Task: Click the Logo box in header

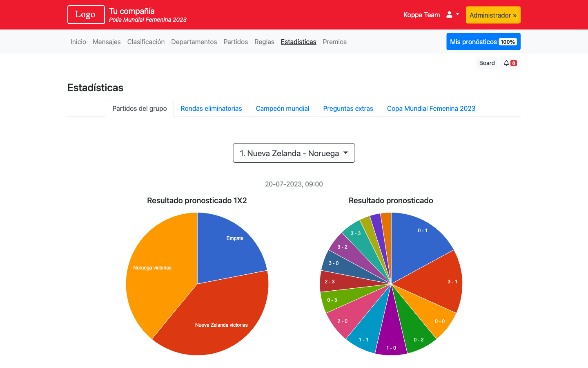Action: point(86,15)
